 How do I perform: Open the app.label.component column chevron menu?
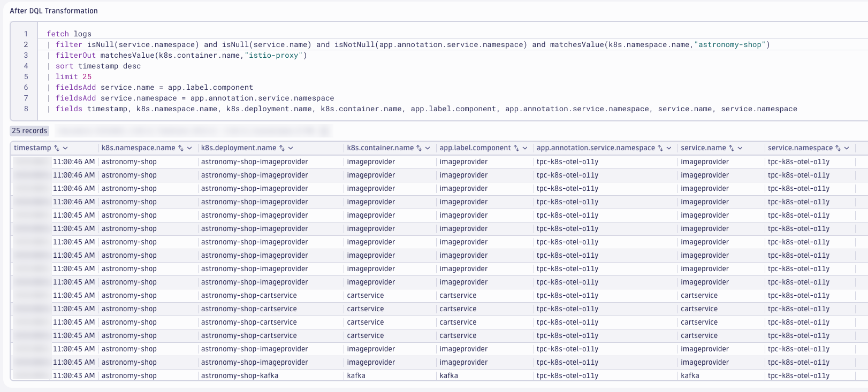click(x=525, y=148)
